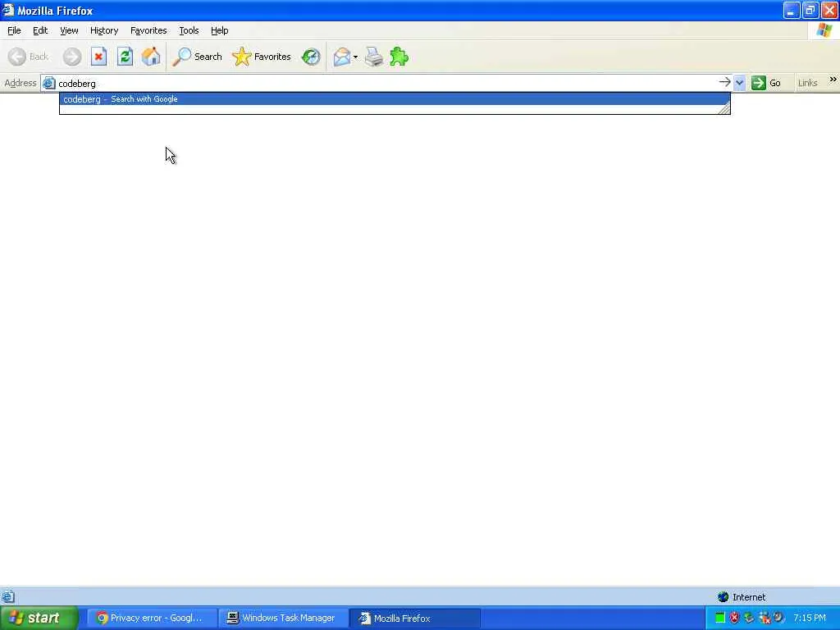The image size is (840, 630).
Task: Click the Links toolbar label
Action: pyautogui.click(x=807, y=83)
